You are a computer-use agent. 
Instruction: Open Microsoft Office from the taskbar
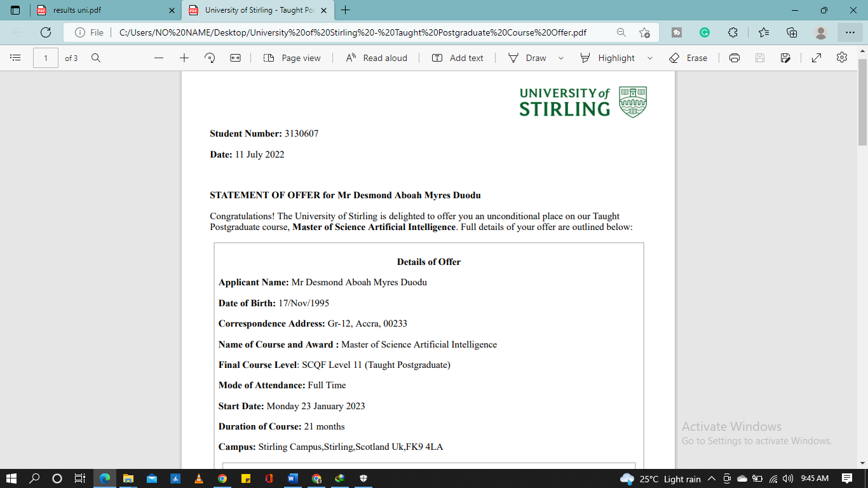[x=269, y=478]
